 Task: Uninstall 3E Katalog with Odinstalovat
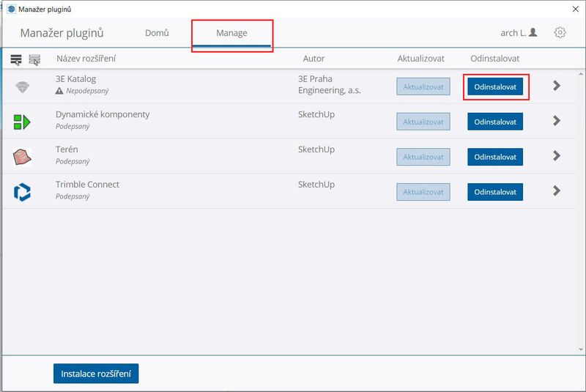(x=495, y=86)
